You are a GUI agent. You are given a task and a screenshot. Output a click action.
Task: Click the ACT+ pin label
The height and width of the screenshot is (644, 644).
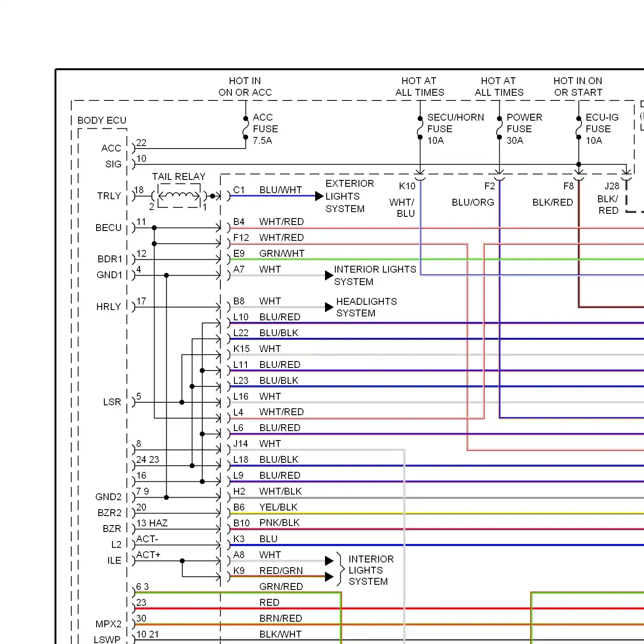click(x=148, y=555)
